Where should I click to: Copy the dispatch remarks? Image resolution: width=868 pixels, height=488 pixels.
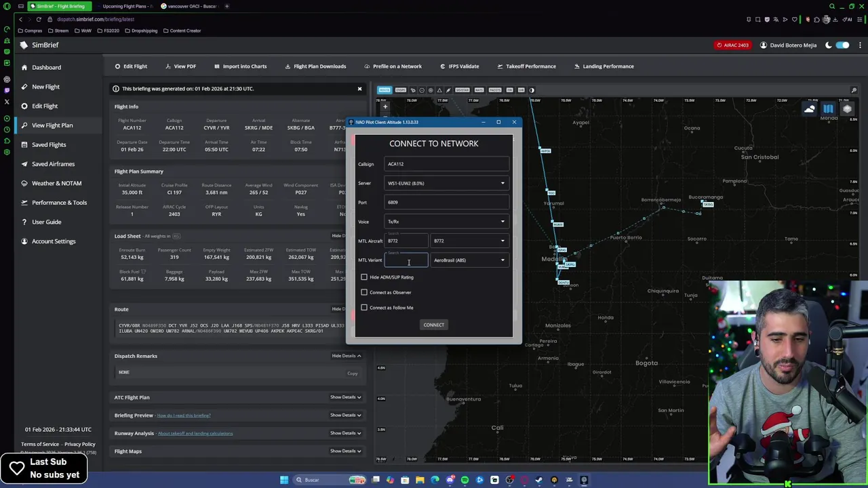(x=353, y=373)
